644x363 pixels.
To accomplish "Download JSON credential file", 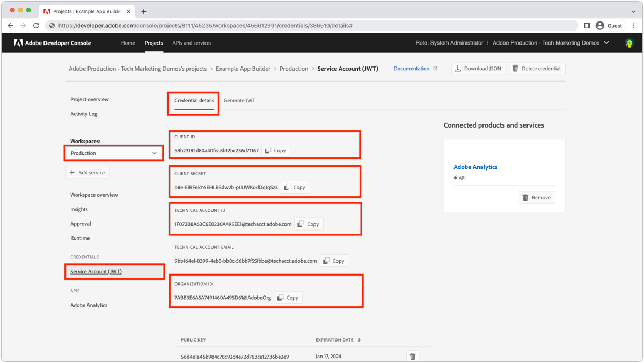I will pyautogui.click(x=478, y=68).
